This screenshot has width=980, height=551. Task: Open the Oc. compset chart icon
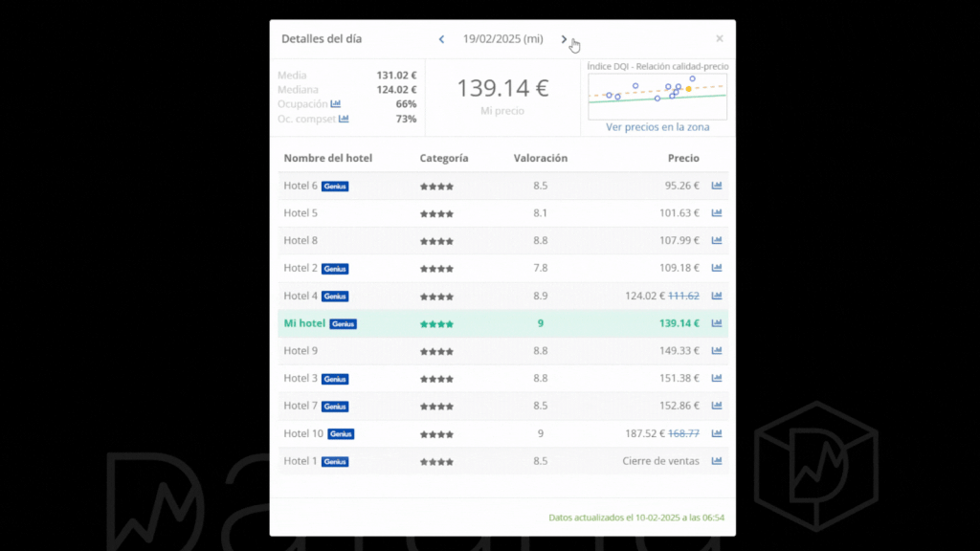click(344, 119)
